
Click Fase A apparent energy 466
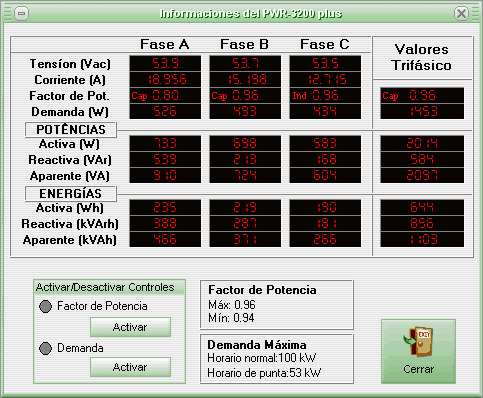pyautogui.click(x=165, y=239)
